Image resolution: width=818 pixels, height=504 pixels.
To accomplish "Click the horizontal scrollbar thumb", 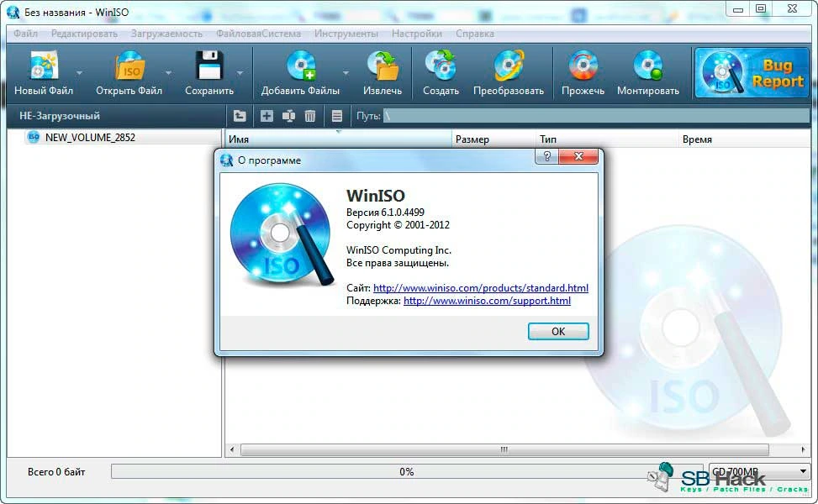I will 504,449.
